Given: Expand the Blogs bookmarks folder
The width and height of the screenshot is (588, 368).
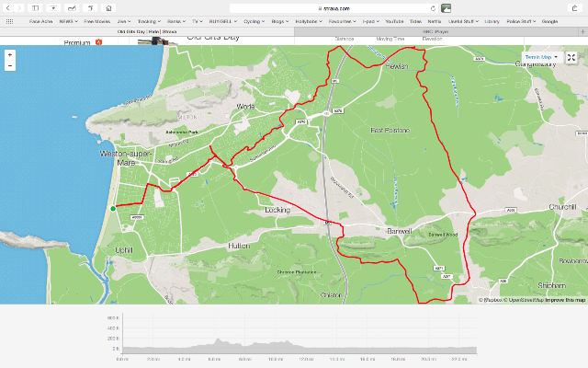Looking at the screenshot, I should pyautogui.click(x=279, y=21).
